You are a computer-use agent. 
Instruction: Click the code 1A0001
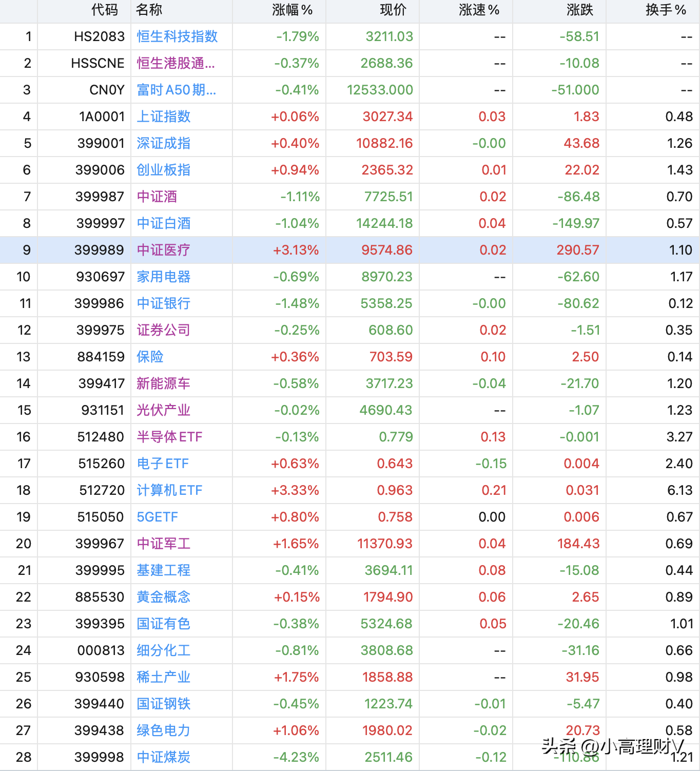(x=102, y=117)
